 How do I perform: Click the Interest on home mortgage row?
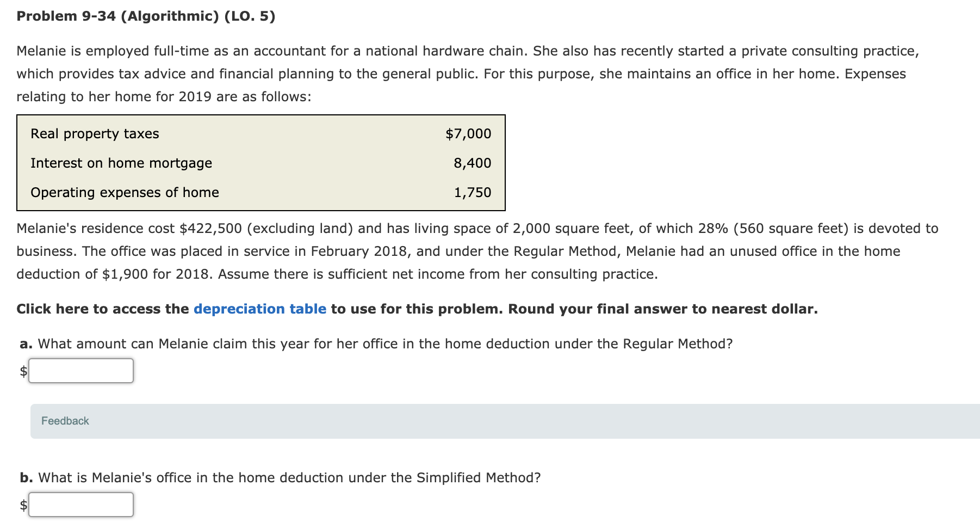pos(121,163)
